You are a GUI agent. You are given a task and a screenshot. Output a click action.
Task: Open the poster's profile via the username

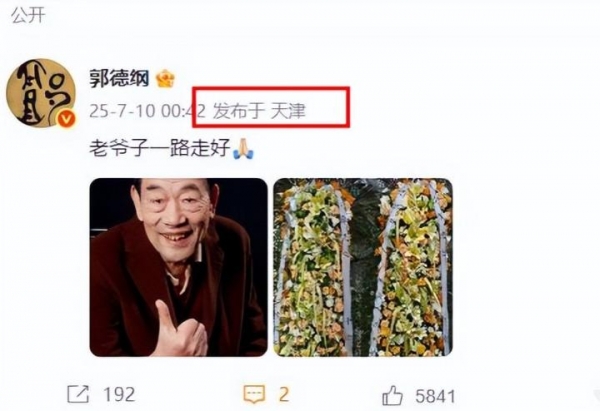tap(119, 78)
